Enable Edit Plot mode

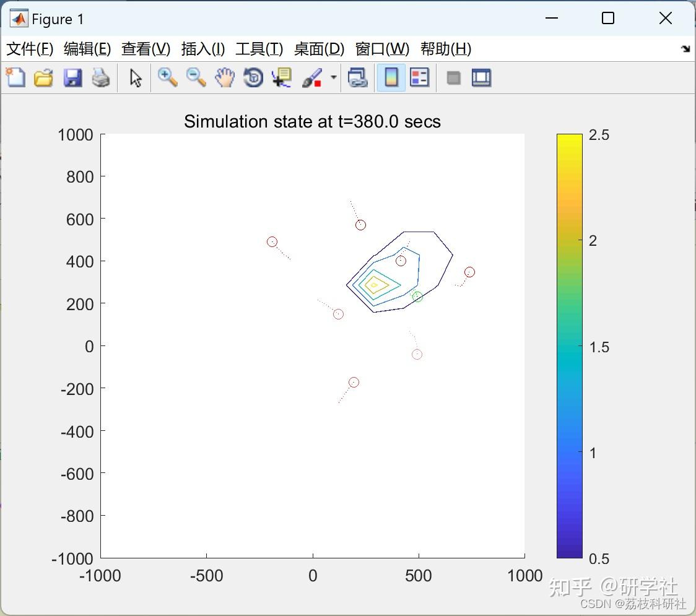(x=134, y=77)
